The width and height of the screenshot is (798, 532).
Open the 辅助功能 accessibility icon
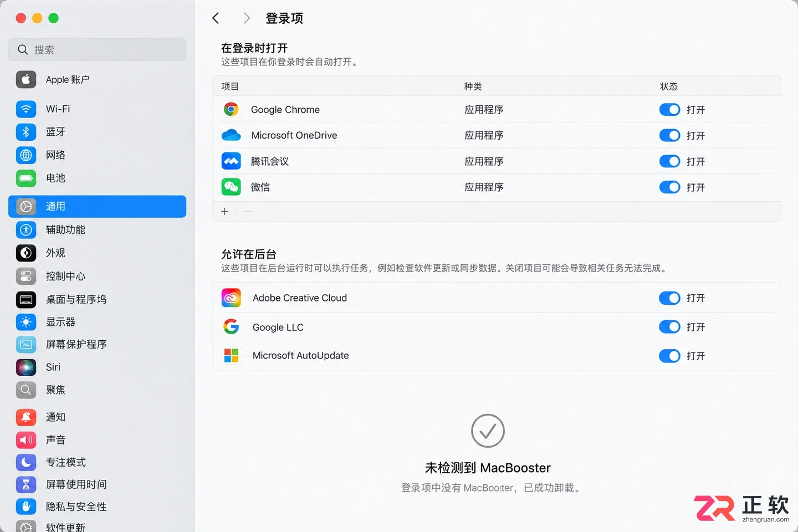[26, 229]
